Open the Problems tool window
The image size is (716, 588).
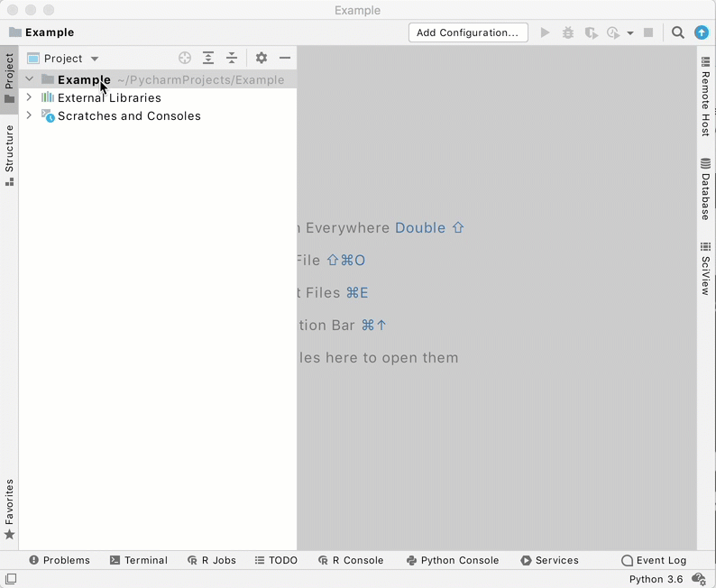(60, 560)
